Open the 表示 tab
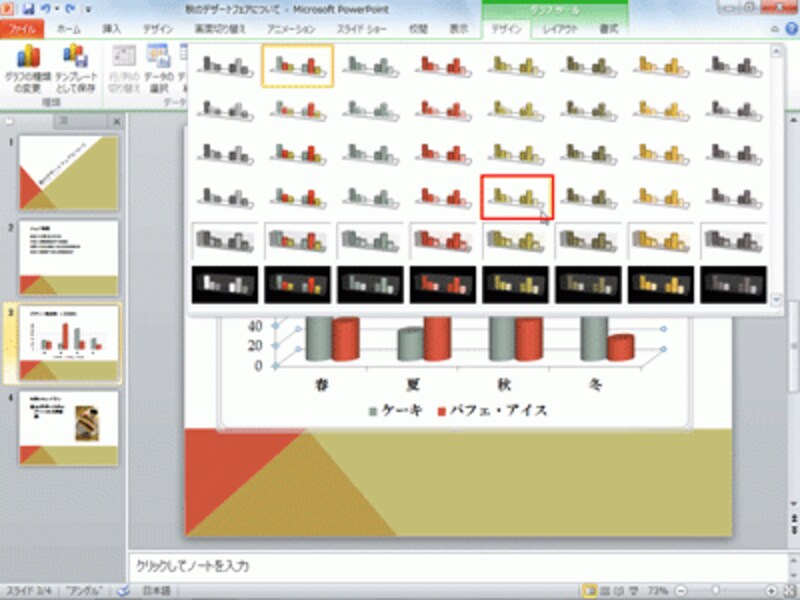This screenshot has height=600, width=800. pyautogui.click(x=458, y=29)
